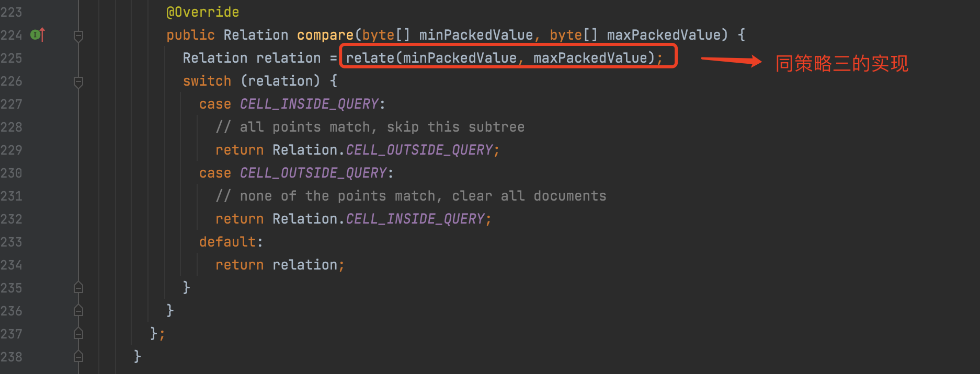Click the relate method call in red box
This screenshot has height=374, width=980.
[x=504, y=57]
